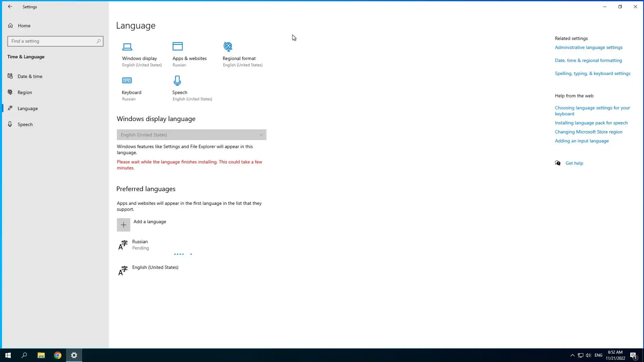This screenshot has height=362, width=644.
Task: Navigate to Region in the sidebar
Action: coord(25,93)
